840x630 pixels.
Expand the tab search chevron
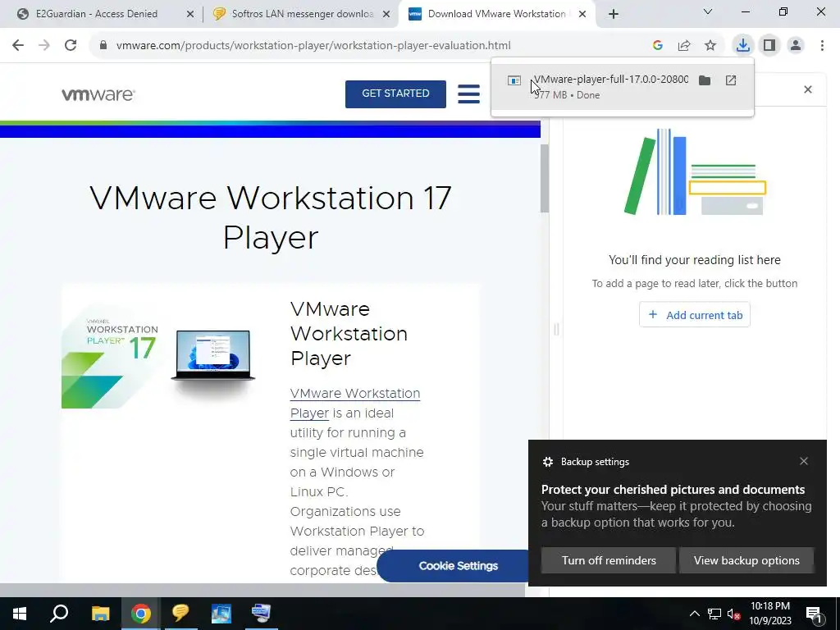point(708,11)
